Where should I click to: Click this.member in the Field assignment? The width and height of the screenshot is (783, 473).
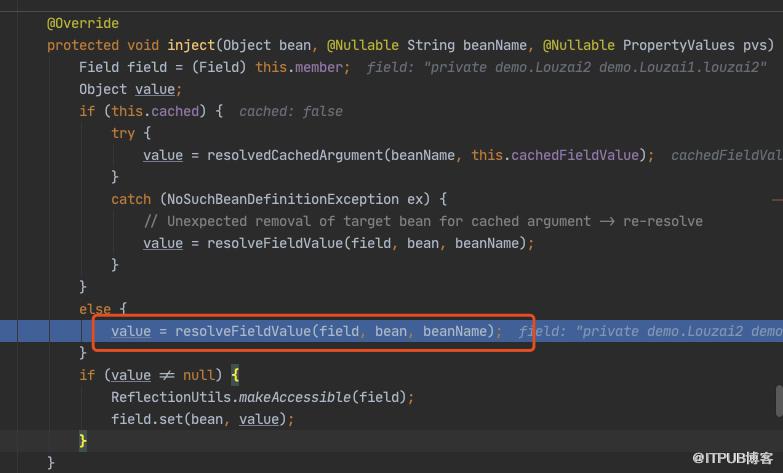[x=299, y=67]
